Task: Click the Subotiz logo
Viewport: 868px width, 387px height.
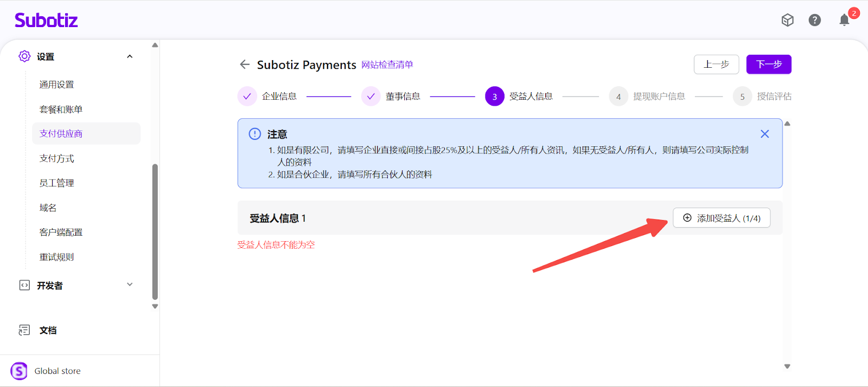Action: [x=46, y=21]
